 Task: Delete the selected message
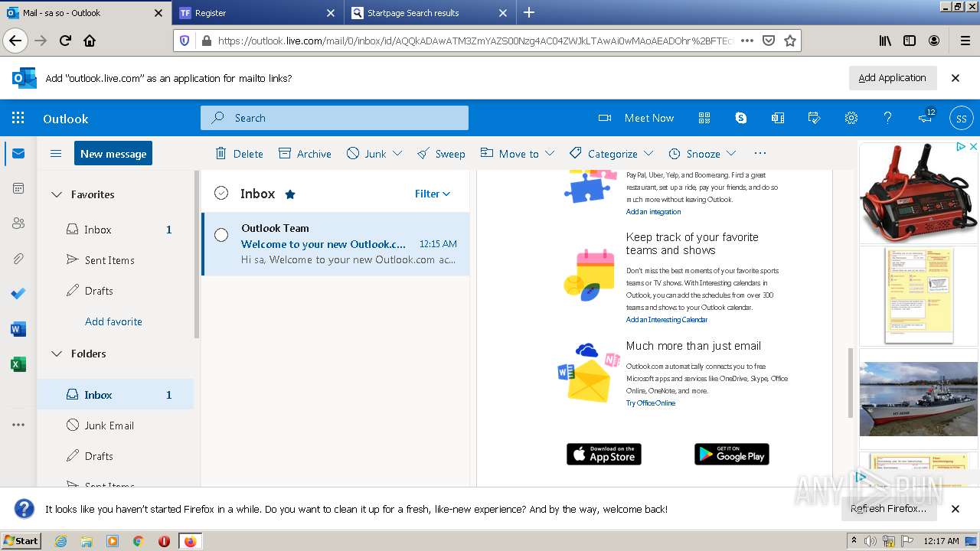click(x=239, y=154)
